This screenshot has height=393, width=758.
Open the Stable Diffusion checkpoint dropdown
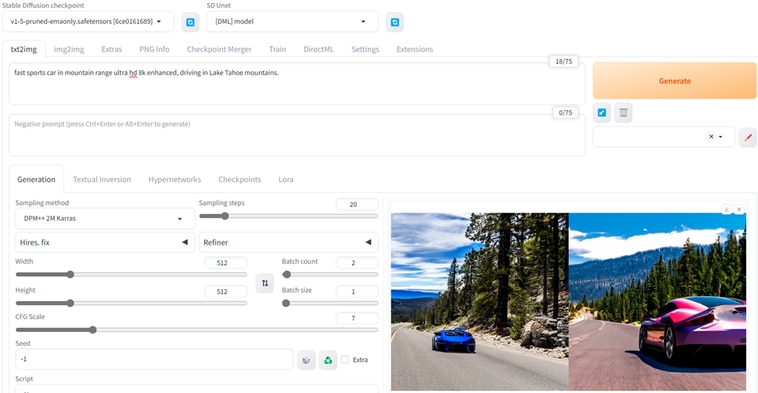pos(88,22)
